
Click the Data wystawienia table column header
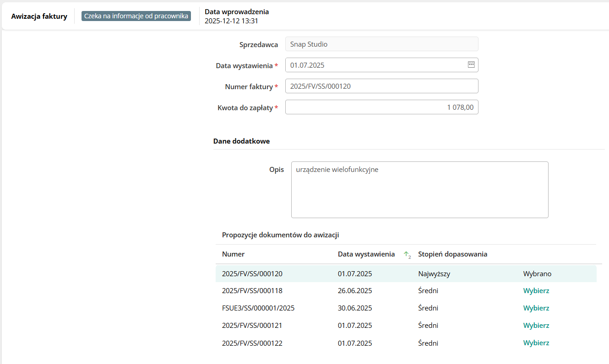(x=366, y=254)
